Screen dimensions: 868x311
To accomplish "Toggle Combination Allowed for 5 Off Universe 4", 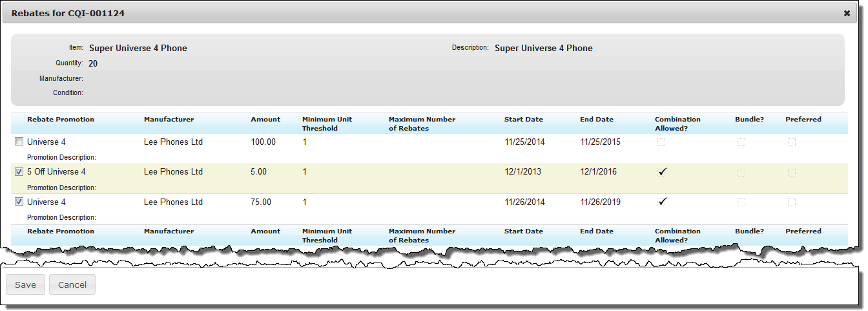I will coord(662,172).
